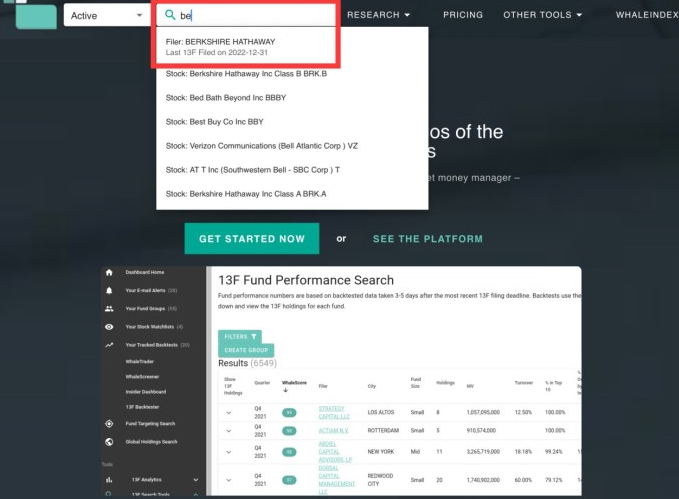The height and width of the screenshot is (499, 679).
Task: Click the Filer column header
Action: [x=323, y=386]
